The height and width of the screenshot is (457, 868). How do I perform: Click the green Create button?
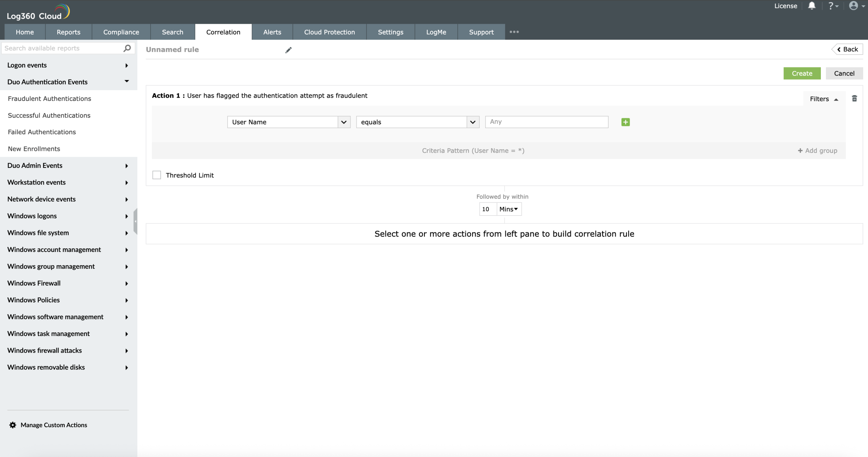[x=802, y=73]
